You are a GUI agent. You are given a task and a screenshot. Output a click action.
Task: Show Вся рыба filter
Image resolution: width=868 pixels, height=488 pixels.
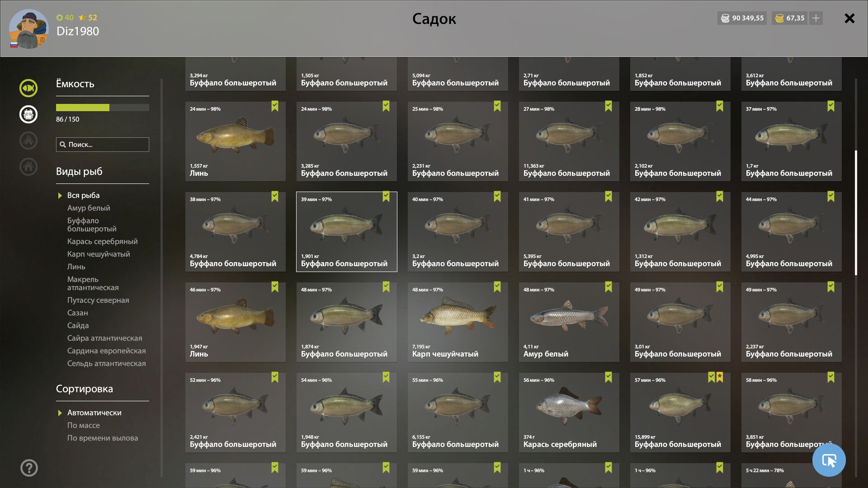click(84, 195)
